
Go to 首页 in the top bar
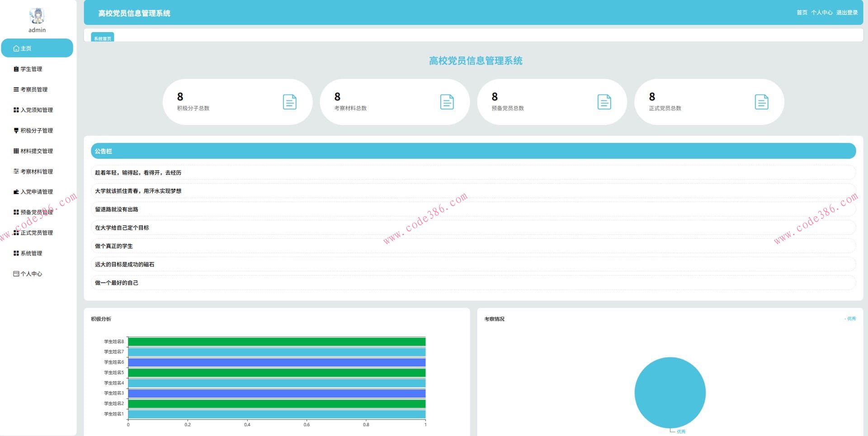[x=802, y=13]
